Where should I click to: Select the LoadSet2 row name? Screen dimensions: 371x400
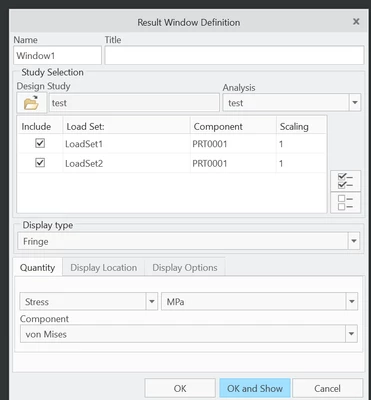(84, 163)
